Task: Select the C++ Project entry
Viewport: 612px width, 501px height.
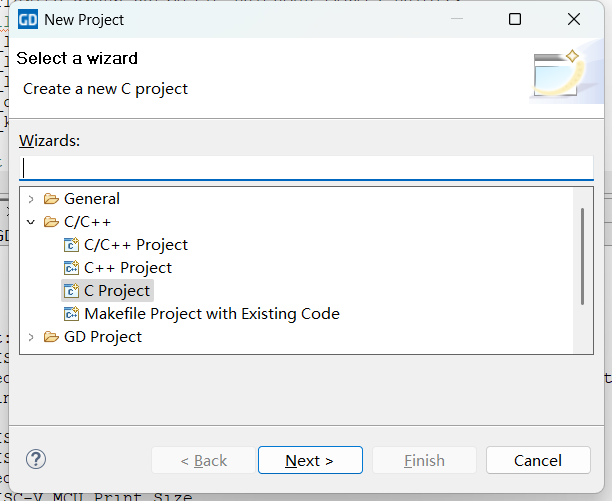Action: click(x=127, y=268)
